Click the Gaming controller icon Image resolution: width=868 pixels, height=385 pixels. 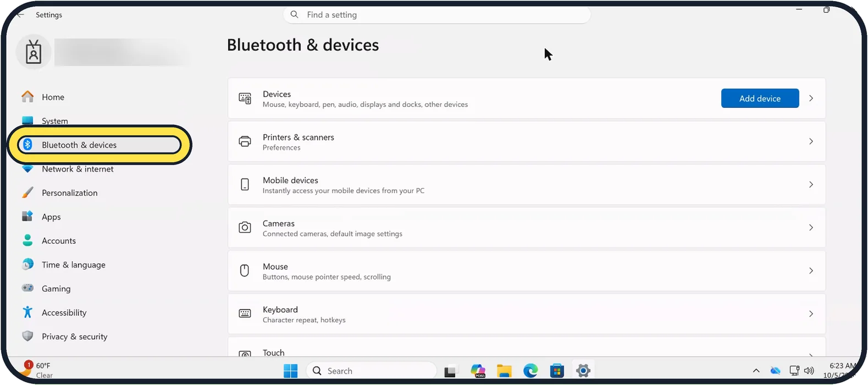tap(27, 288)
